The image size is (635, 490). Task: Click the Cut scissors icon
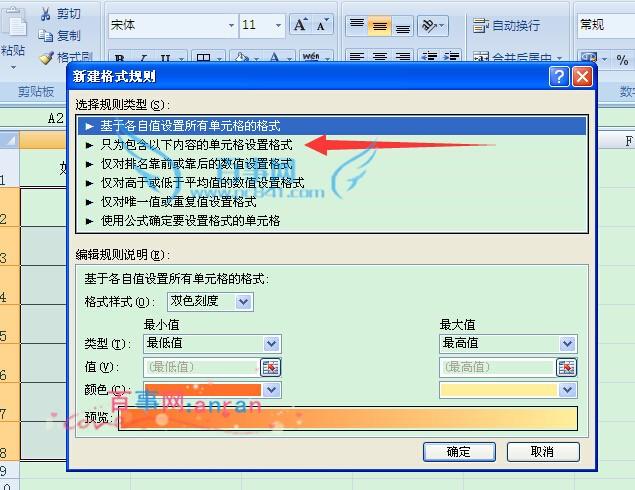pos(45,14)
